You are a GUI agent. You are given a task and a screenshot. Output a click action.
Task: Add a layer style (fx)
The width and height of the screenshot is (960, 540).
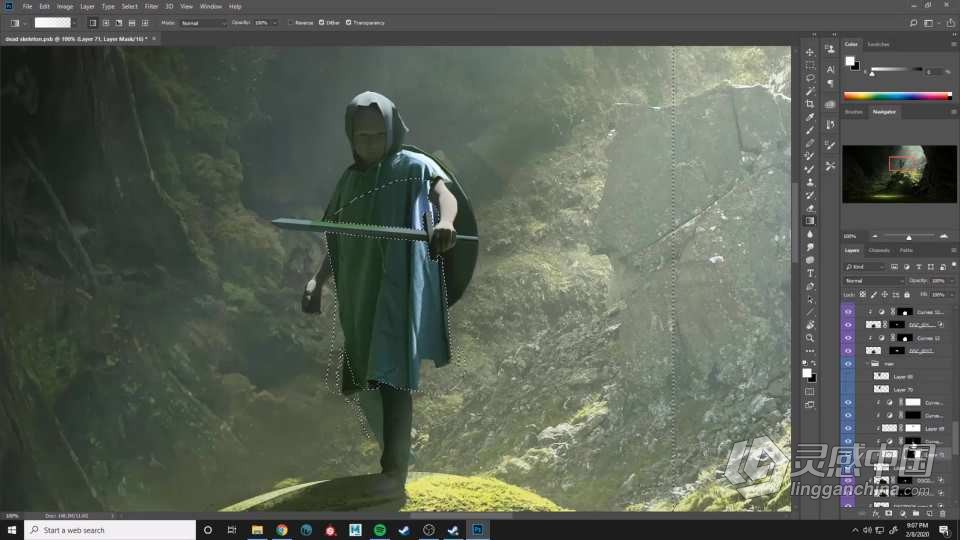point(876,514)
